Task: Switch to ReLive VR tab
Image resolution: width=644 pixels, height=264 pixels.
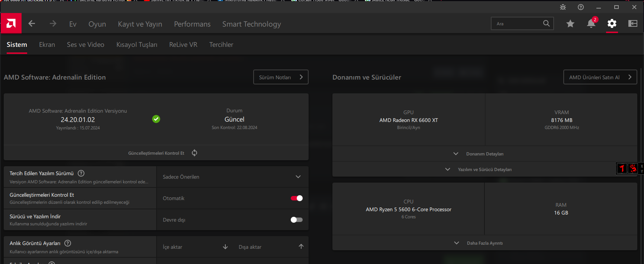Action: 183,45
